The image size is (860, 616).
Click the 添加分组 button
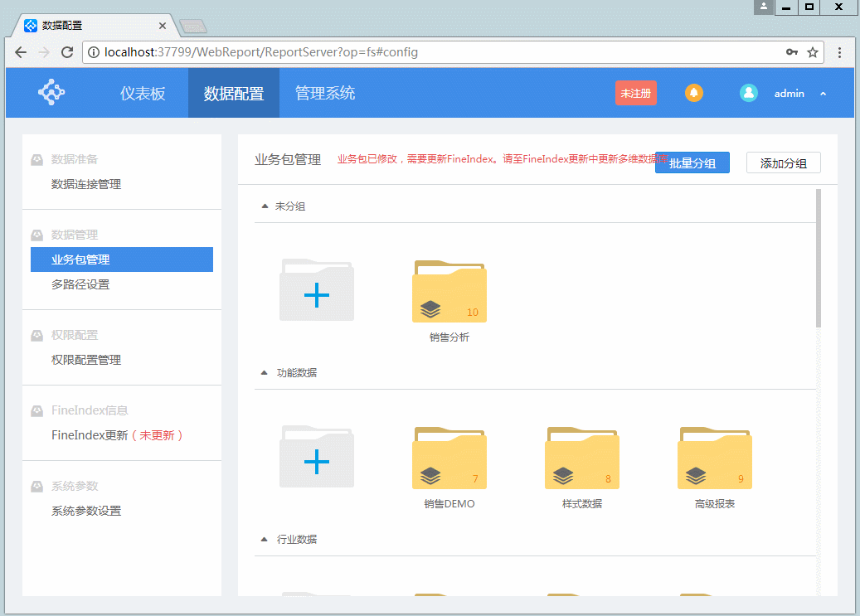pos(783,163)
